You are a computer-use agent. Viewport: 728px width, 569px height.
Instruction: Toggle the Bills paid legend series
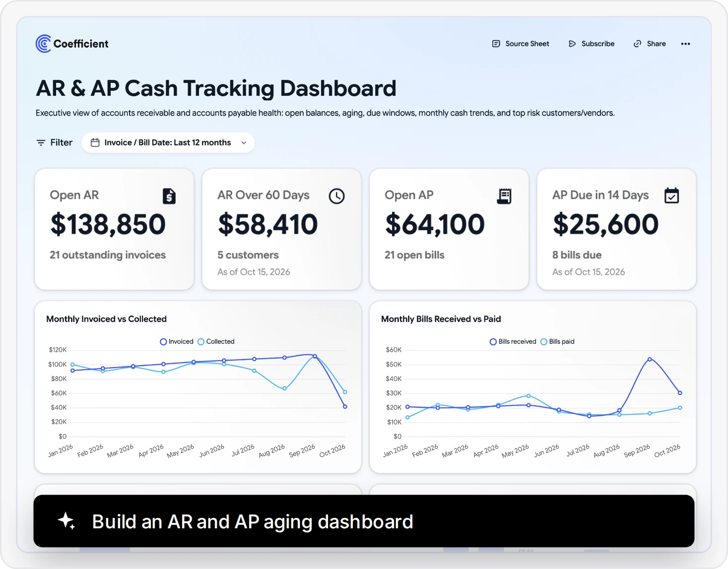[557, 342]
